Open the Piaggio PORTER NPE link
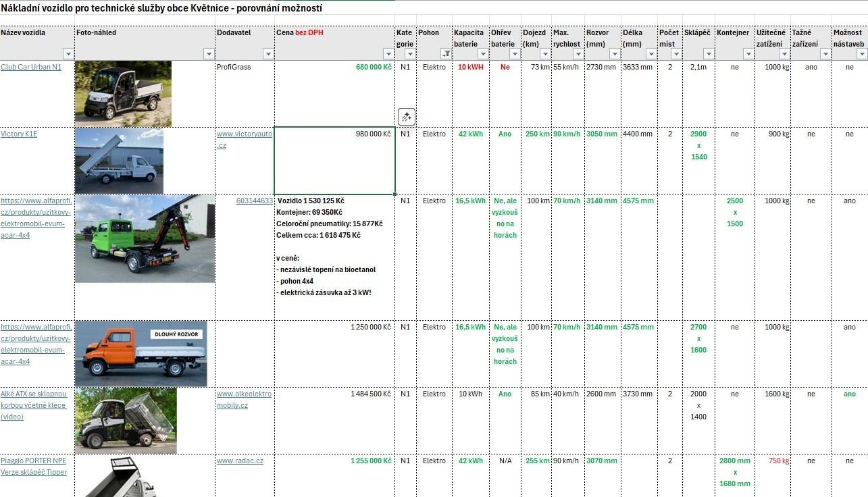 point(34,466)
